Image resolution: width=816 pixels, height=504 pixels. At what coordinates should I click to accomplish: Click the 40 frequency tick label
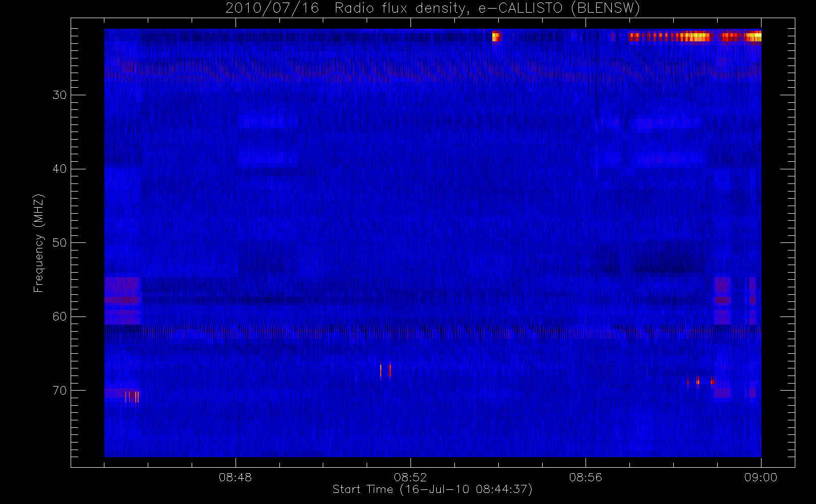click(x=60, y=169)
